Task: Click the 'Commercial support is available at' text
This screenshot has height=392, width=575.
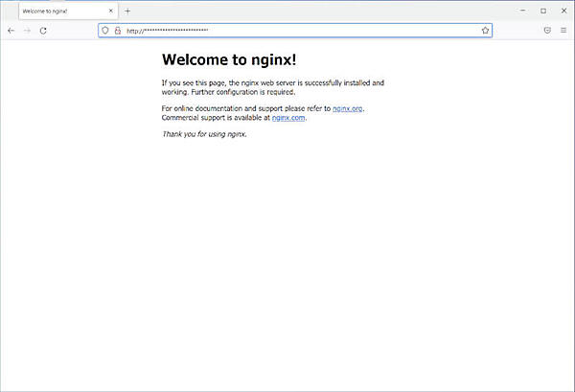Action: click(x=216, y=118)
